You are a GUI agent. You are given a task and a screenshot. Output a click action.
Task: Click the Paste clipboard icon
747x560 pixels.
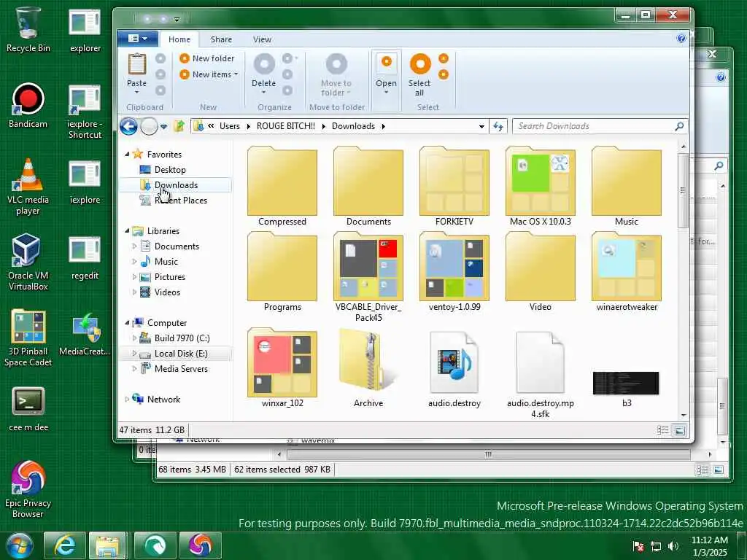(x=136, y=64)
